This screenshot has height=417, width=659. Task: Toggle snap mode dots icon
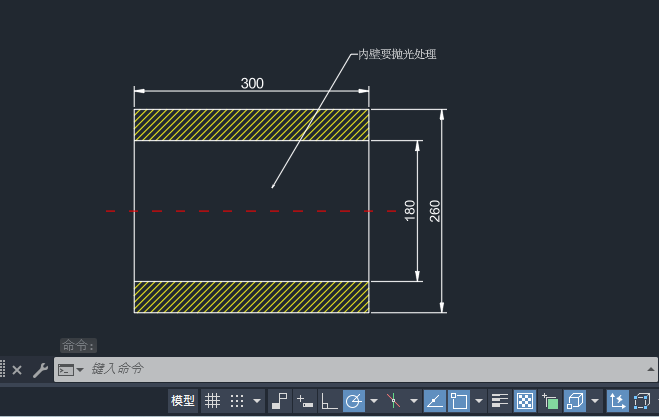pos(237,401)
